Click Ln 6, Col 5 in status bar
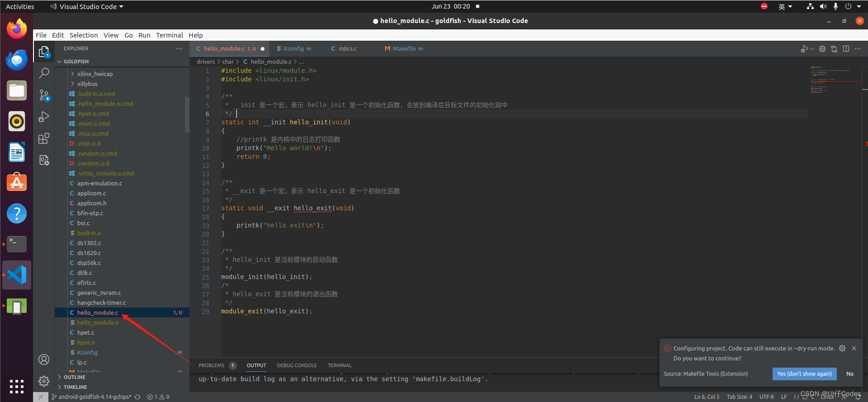Image resolution: width=868 pixels, height=402 pixels. click(x=707, y=397)
